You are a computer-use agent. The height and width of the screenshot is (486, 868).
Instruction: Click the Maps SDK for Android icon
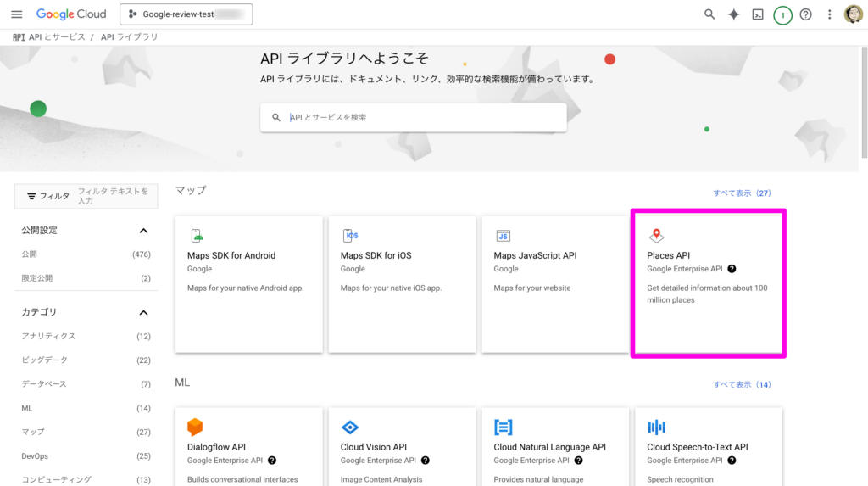click(x=197, y=236)
